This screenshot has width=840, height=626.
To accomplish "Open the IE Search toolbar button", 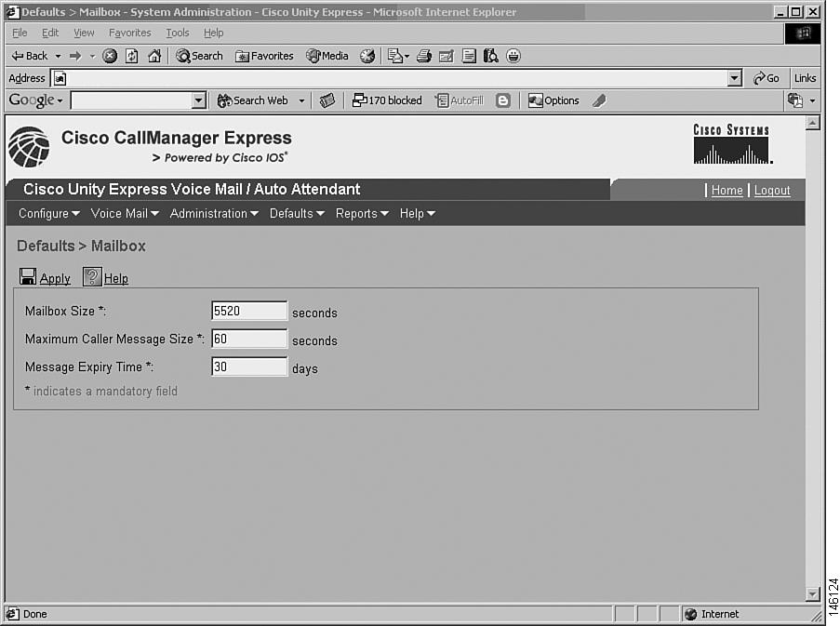I will (199, 56).
